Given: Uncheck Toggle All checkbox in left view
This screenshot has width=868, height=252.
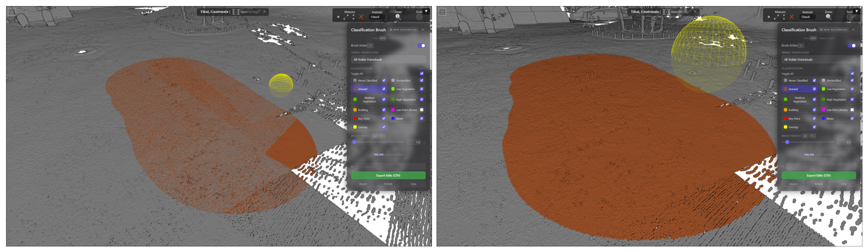Looking at the screenshot, I should coord(421,73).
